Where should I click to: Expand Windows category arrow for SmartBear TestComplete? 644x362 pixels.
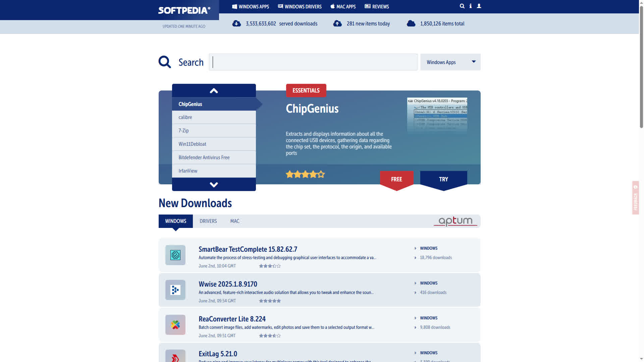coord(415,248)
